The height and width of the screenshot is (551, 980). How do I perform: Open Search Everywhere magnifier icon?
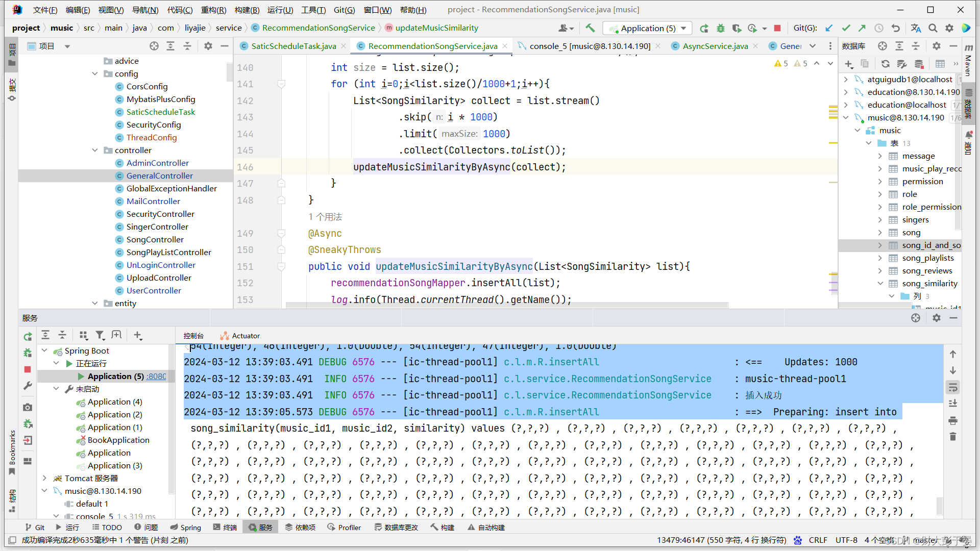(933, 28)
